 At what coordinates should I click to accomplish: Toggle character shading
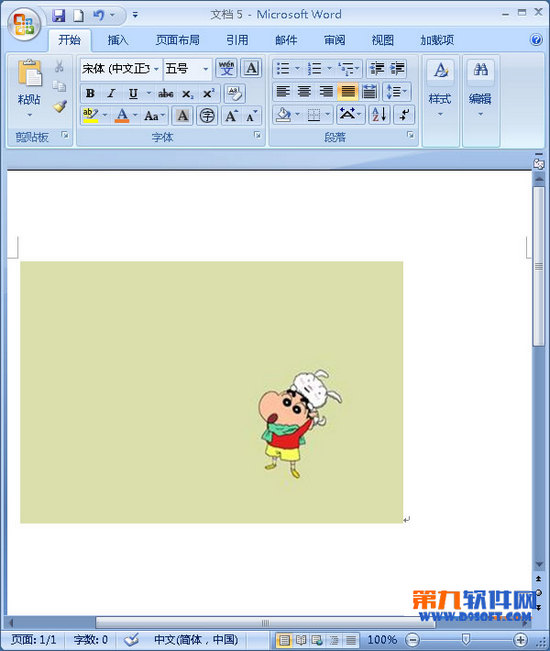(183, 116)
